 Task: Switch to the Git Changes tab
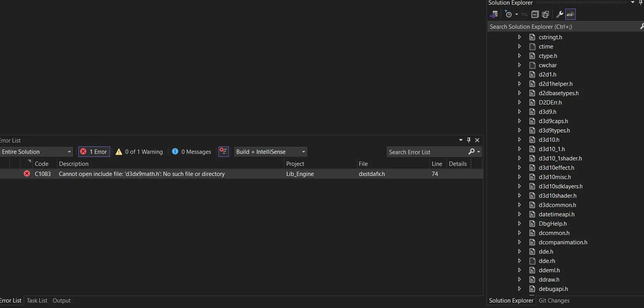[x=554, y=301]
